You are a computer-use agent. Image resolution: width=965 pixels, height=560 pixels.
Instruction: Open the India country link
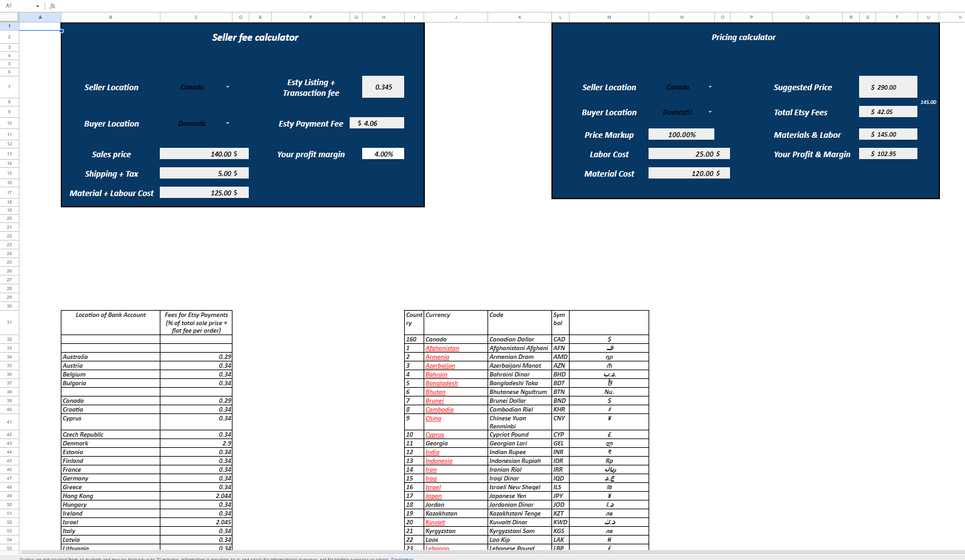[x=432, y=452]
